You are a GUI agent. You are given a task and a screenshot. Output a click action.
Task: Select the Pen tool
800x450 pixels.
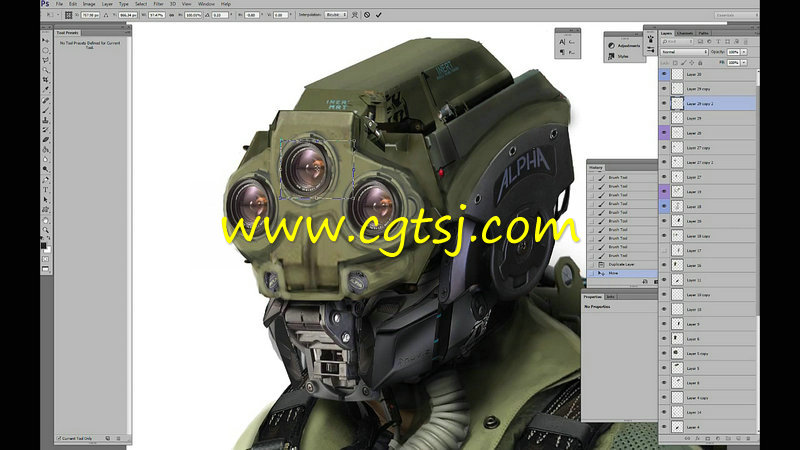(46, 180)
